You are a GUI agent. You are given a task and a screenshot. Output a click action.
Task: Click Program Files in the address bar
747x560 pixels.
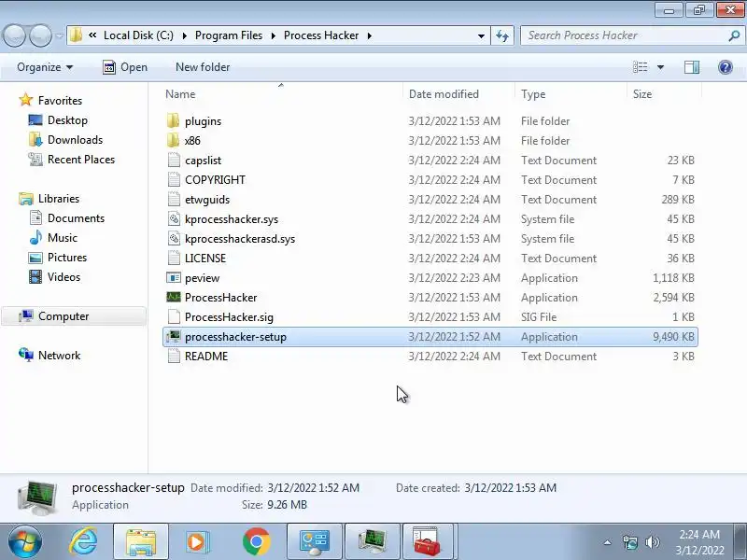229,35
